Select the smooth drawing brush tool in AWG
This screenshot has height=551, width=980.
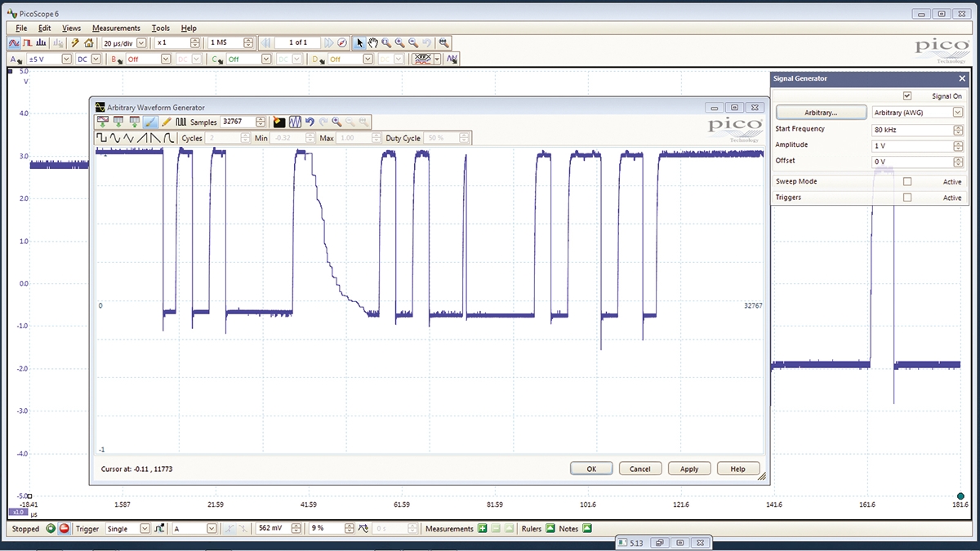tap(152, 121)
